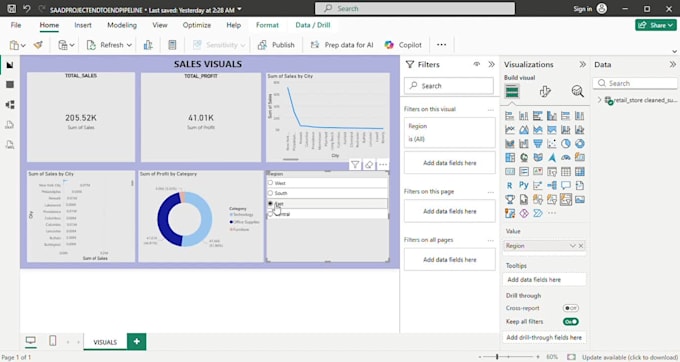Open the Data / Drill tab

tap(313, 25)
